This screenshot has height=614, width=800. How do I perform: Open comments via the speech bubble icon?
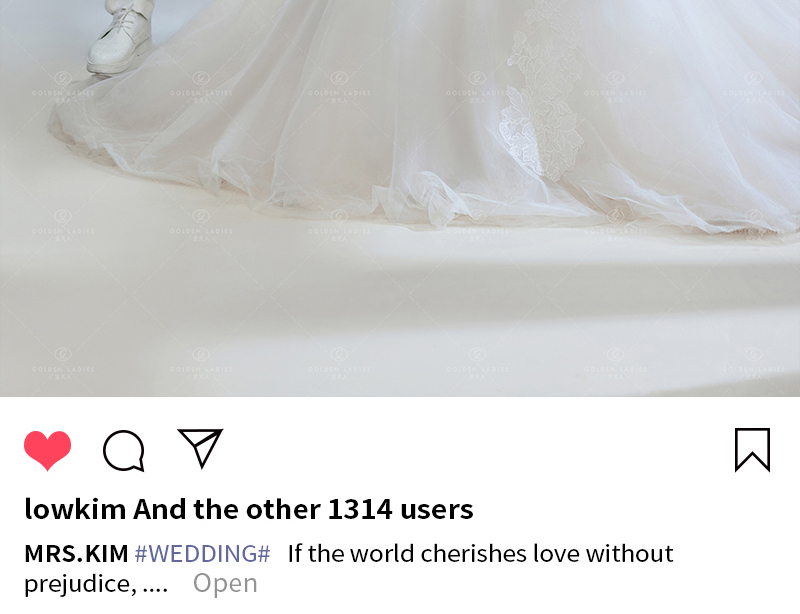click(x=124, y=450)
